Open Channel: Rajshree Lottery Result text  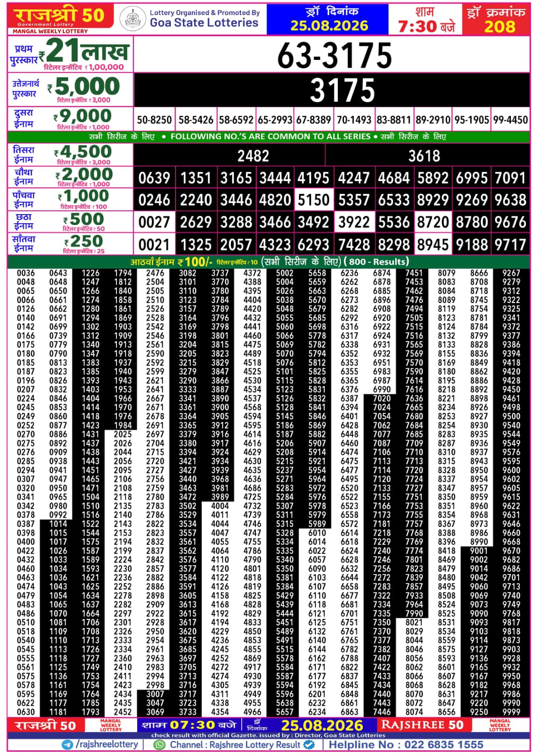[x=235, y=745]
